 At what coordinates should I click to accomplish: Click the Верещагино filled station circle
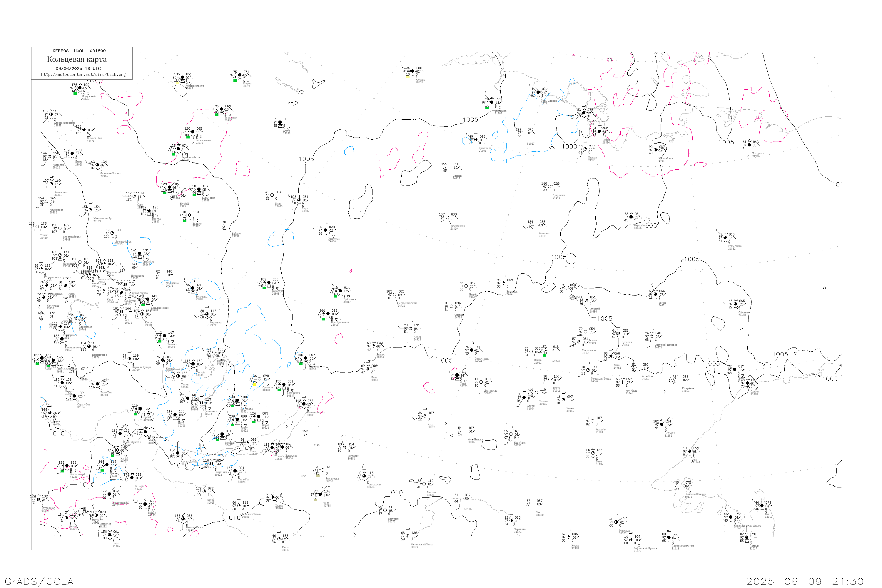[192, 132]
